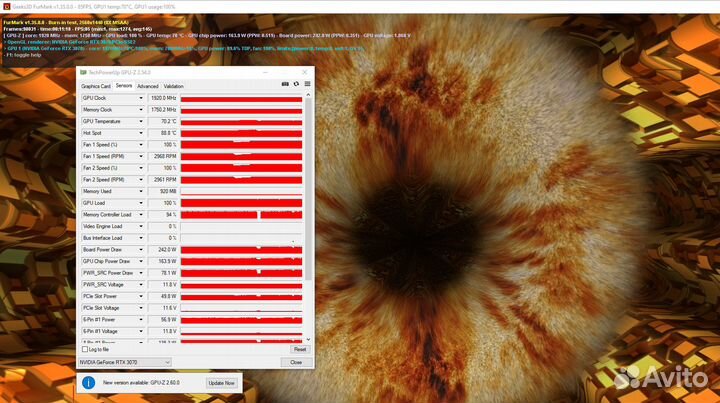Viewport: 720px width, 403px height.
Task: Open the Validation tab
Action: [x=174, y=86]
